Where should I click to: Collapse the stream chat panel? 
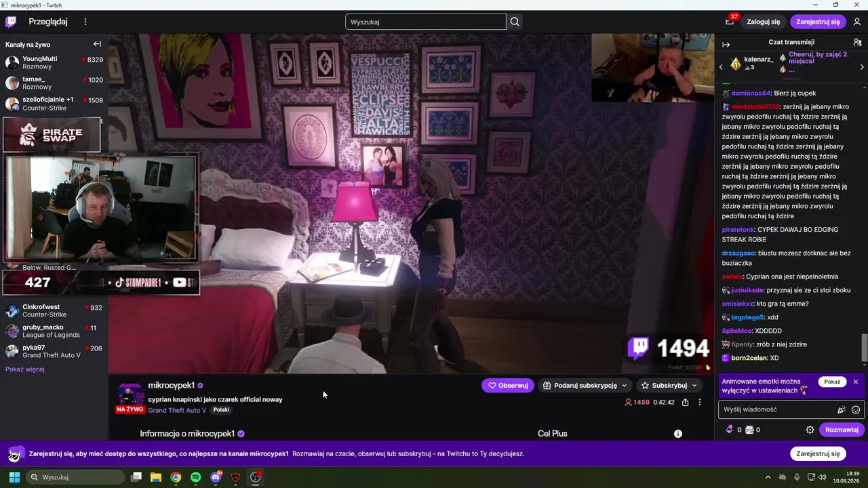(x=726, y=45)
